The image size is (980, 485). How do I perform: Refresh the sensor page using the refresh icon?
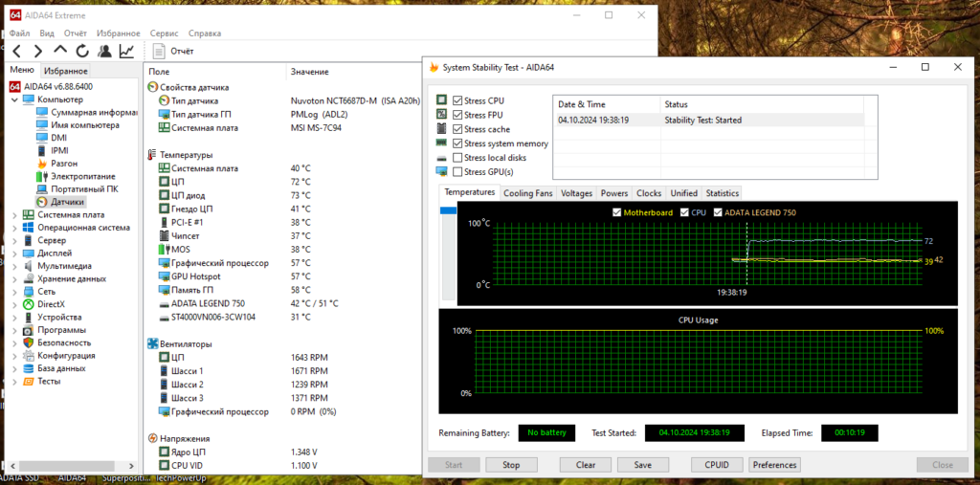click(x=82, y=52)
